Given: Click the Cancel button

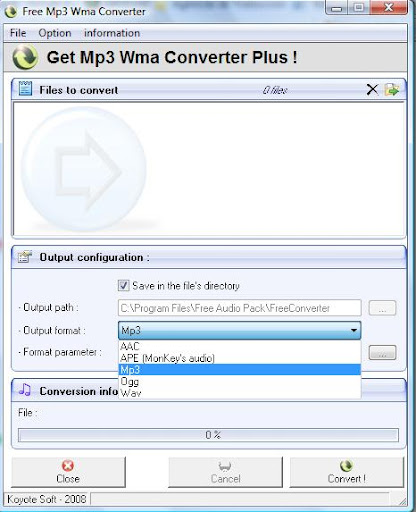Looking at the screenshot, I should (x=225, y=472).
